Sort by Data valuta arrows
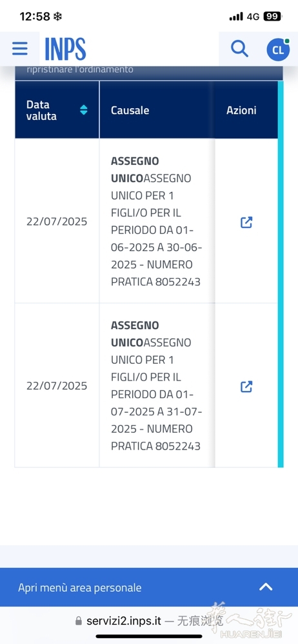Image resolution: width=298 pixels, height=644 pixels. (84, 110)
